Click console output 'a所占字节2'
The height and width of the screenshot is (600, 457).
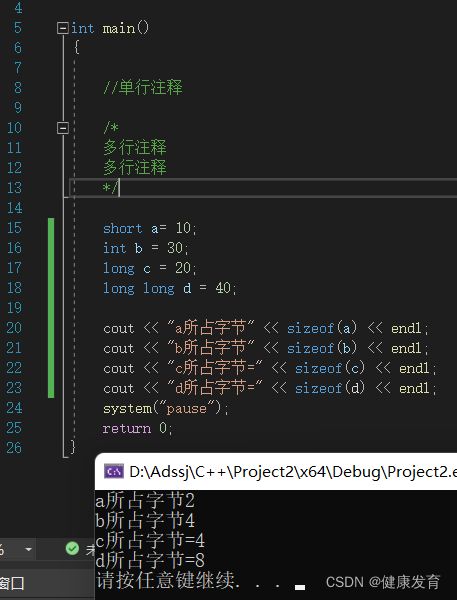145,500
